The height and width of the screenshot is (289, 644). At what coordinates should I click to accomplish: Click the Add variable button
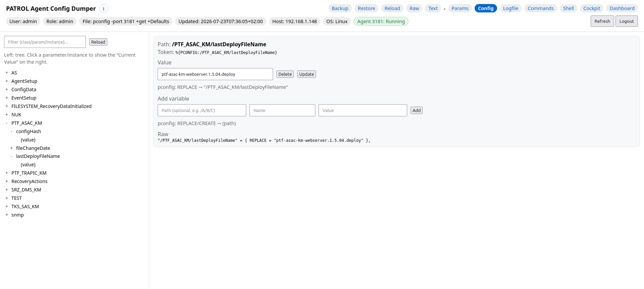[x=416, y=110]
